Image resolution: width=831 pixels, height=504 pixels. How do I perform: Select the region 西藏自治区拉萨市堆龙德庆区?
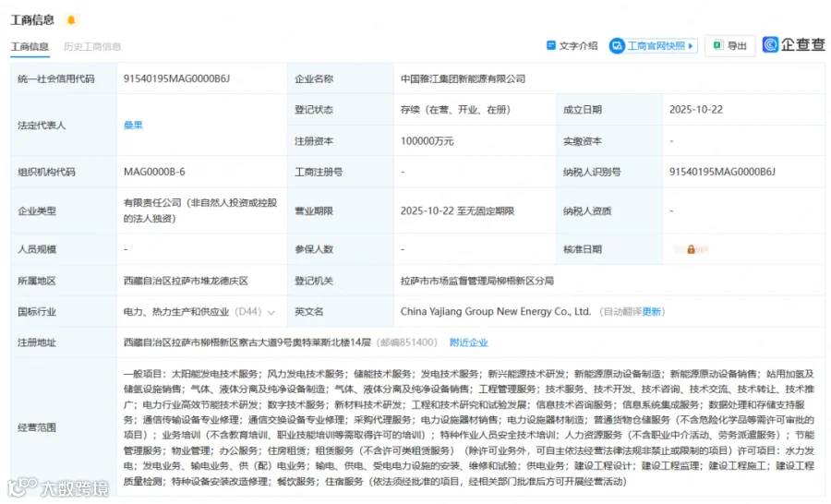186,281
